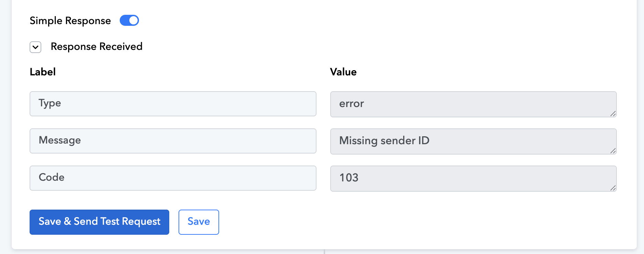Focus the Message label input field
The height and width of the screenshot is (254, 644).
[173, 141]
